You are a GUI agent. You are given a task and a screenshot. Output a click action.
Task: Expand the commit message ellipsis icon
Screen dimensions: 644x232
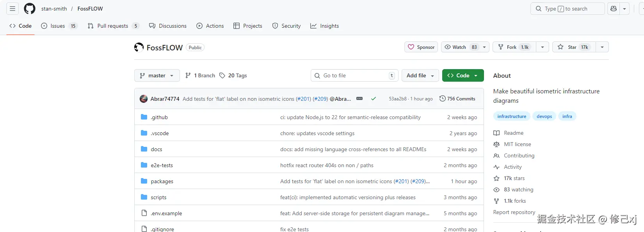point(359,99)
